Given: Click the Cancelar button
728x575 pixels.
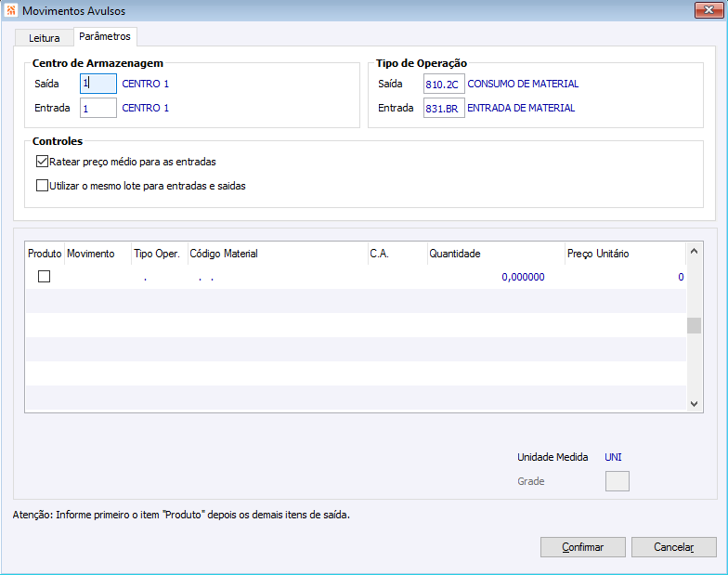Looking at the screenshot, I should click(674, 547).
